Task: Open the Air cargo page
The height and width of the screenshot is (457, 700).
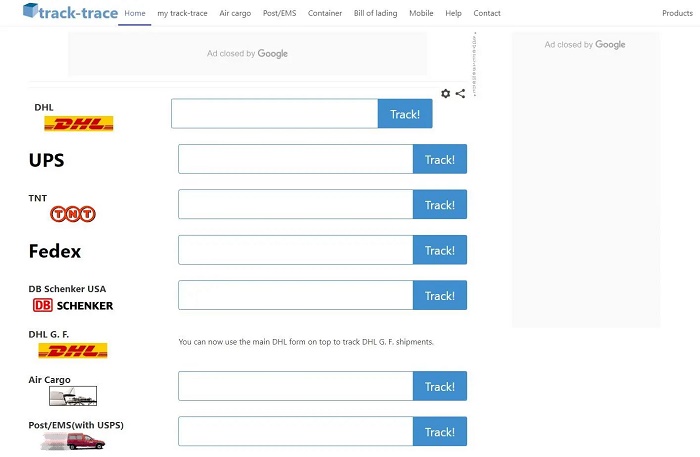Action: coord(235,13)
